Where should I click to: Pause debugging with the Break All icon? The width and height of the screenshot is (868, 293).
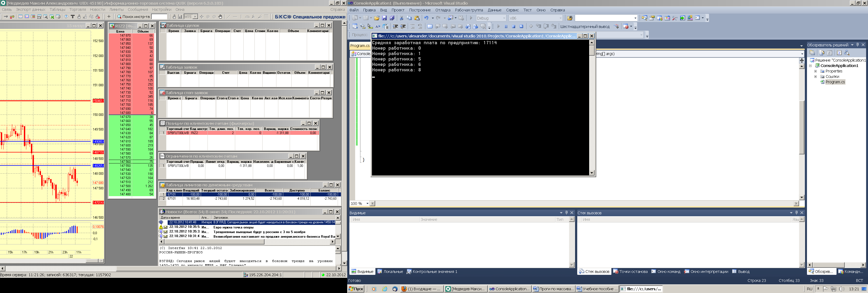(x=506, y=27)
